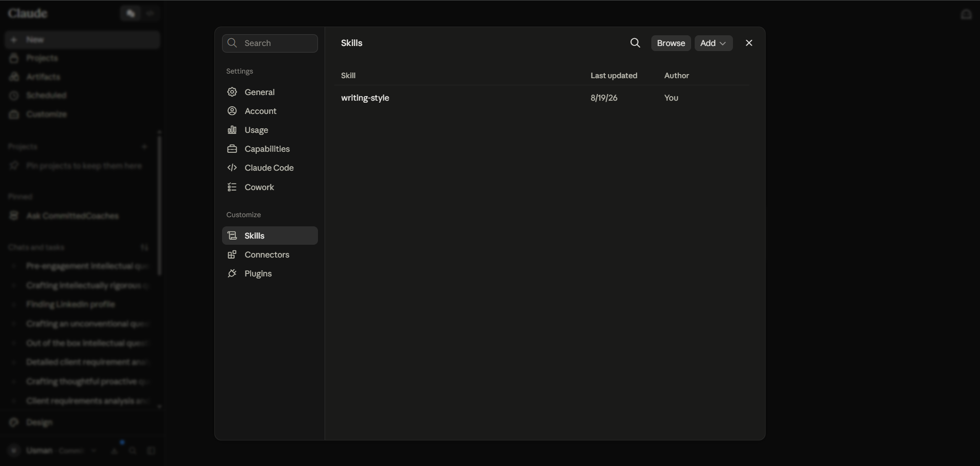The height and width of the screenshot is (466, 980).
Task: Click the background sidebar scrollbar
Action: [159, 204]
